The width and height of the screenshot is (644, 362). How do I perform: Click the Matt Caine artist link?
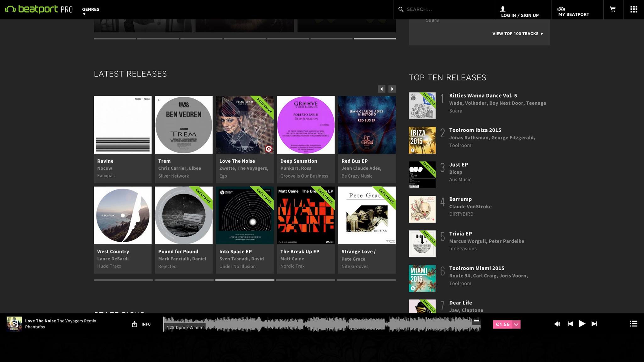pyautogui.click(x=292, y=259)
